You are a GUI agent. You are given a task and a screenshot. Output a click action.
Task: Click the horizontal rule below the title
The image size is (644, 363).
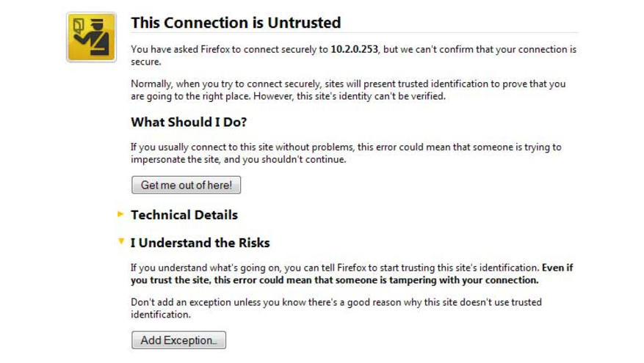355,32
